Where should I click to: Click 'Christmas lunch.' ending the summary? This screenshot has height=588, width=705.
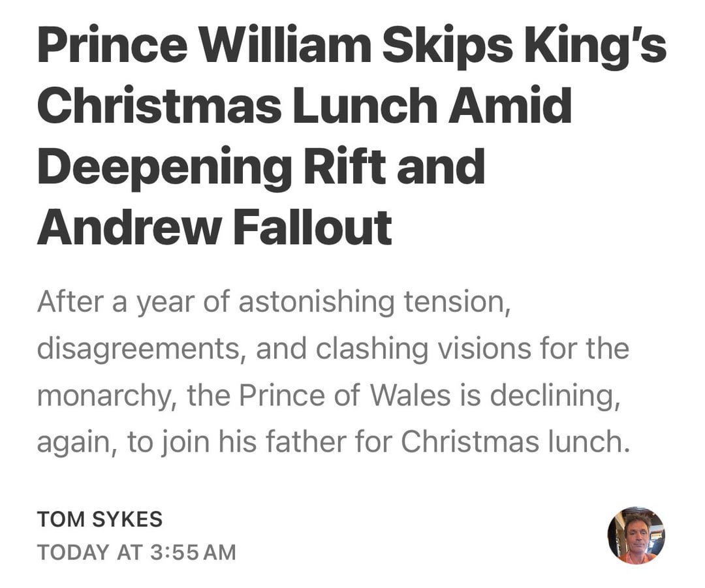click(516, 442)
